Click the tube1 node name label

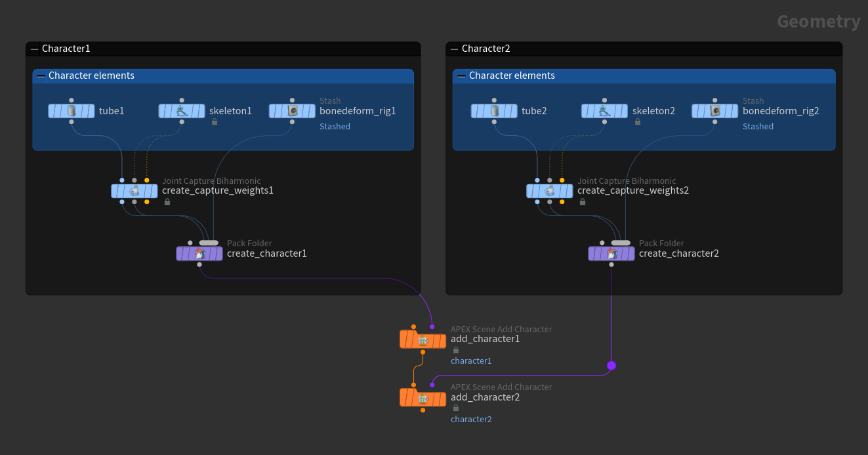tap(112, 111)
